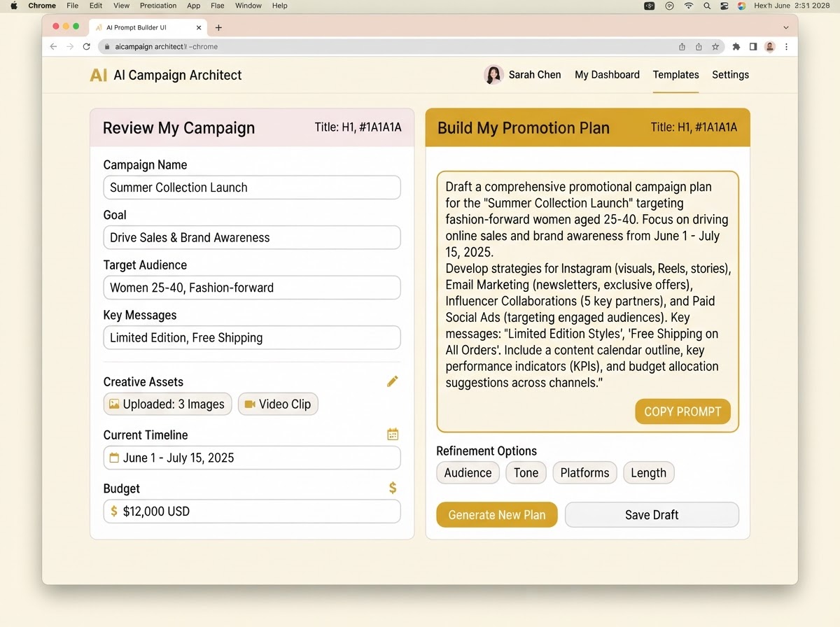Open Spotlight search in the menu bar
The height and width of the screenshot is (627, 840).
[707, 6]
